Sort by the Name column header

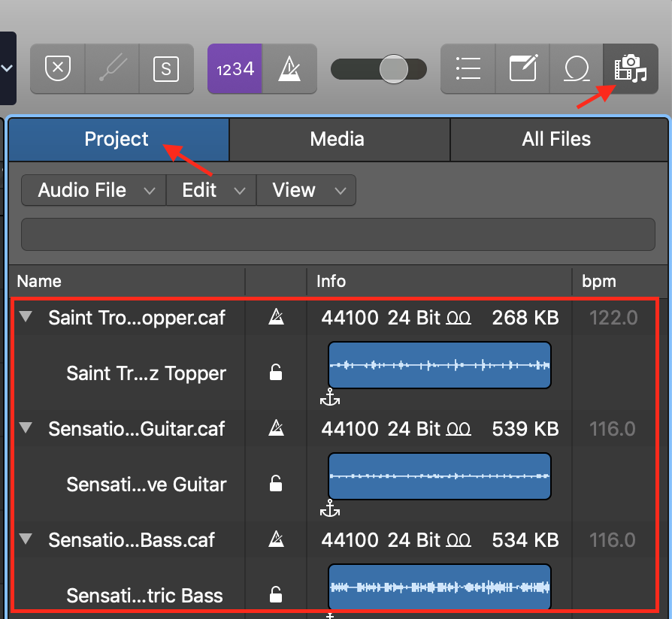(127, 282)
